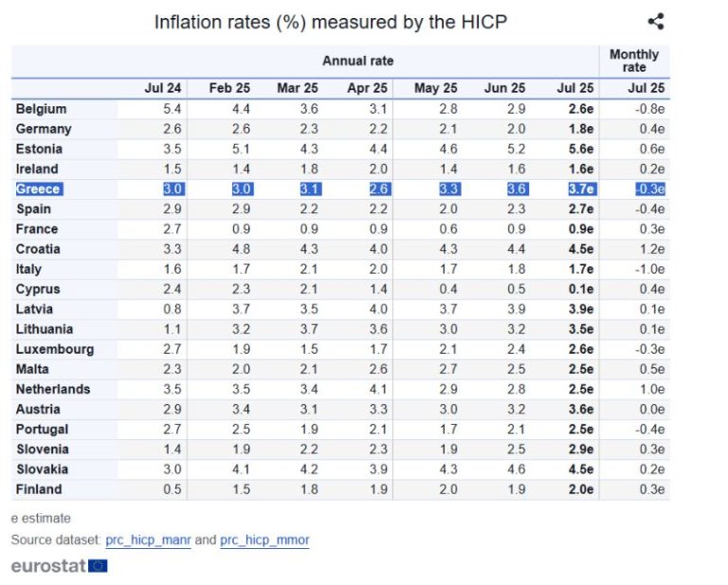Click the Croatia row label
Viewport: 728px width, 585px height.
(x=38, y=248)
